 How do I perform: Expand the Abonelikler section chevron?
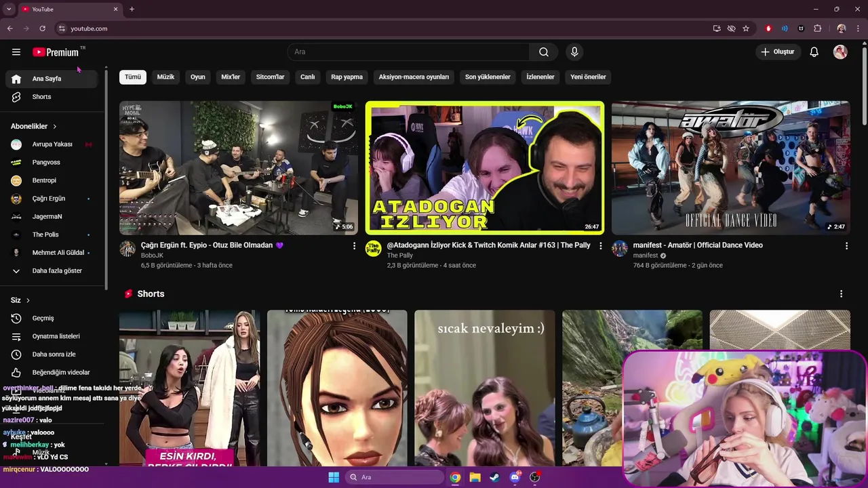click(x=54, y=127)
